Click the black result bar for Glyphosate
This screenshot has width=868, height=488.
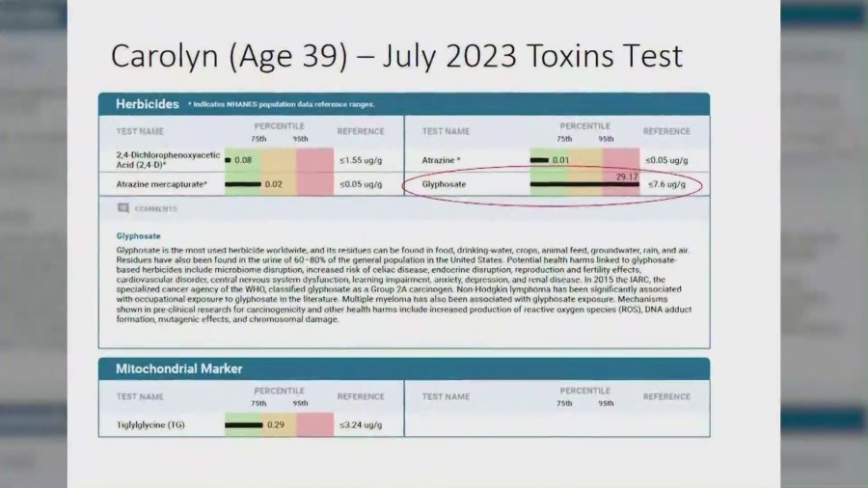click(583, 183)
